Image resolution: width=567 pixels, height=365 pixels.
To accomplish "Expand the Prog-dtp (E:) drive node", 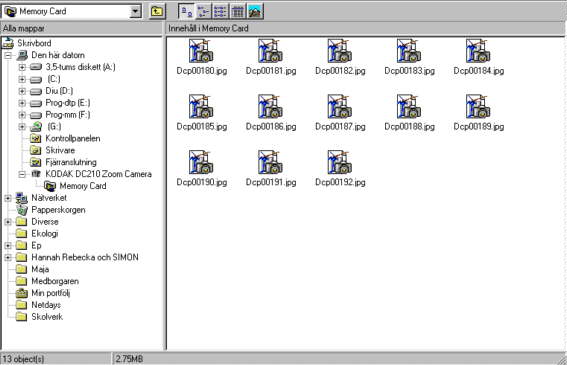I will coord(22,103).
